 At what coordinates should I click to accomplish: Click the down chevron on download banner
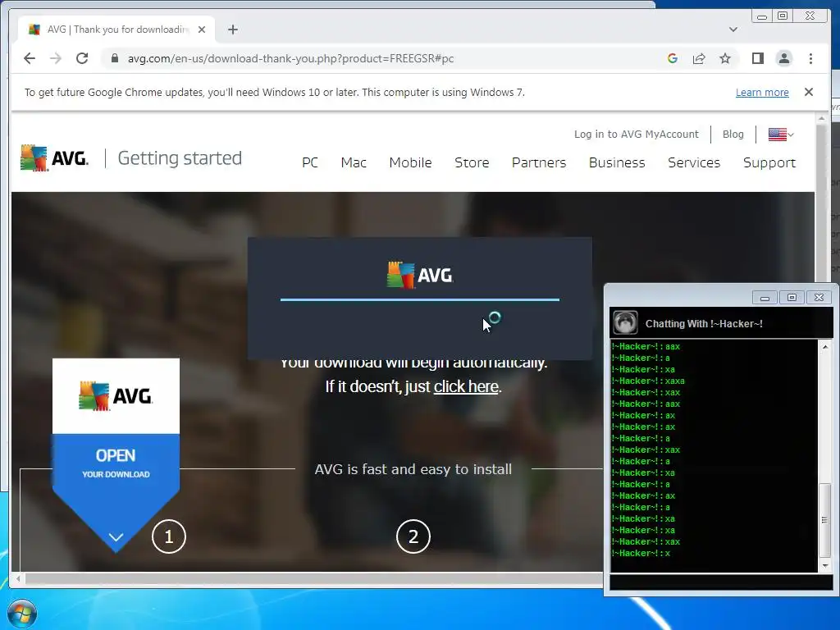[116, 536]
